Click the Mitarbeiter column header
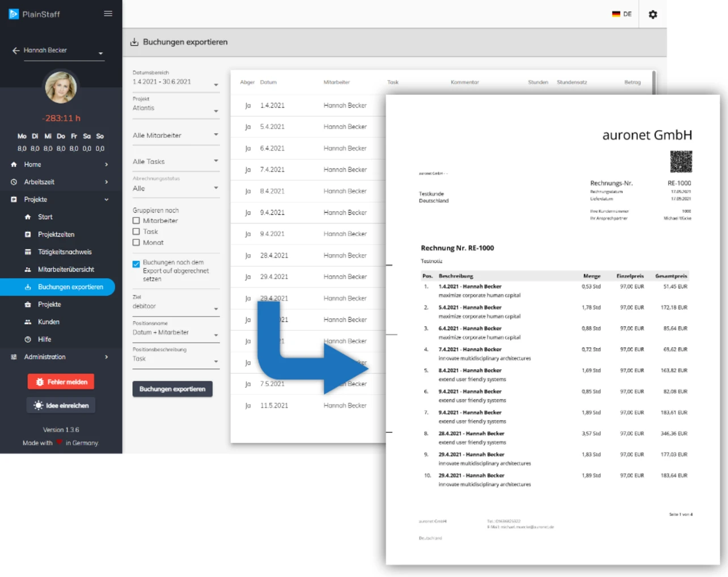Screen dimensions: 728x577 coord(337,82)
